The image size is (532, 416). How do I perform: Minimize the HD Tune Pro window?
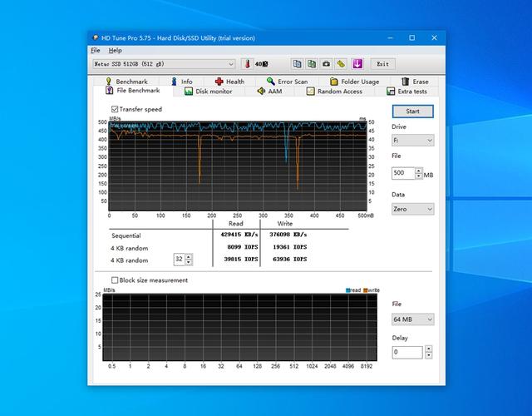coord(390,37)
